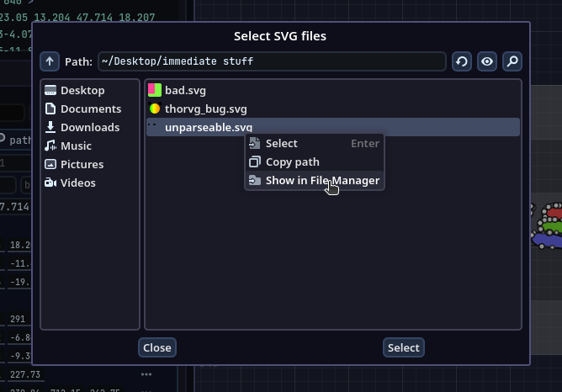
Task: Click the path input field
Action: click(x=271, y=61)
